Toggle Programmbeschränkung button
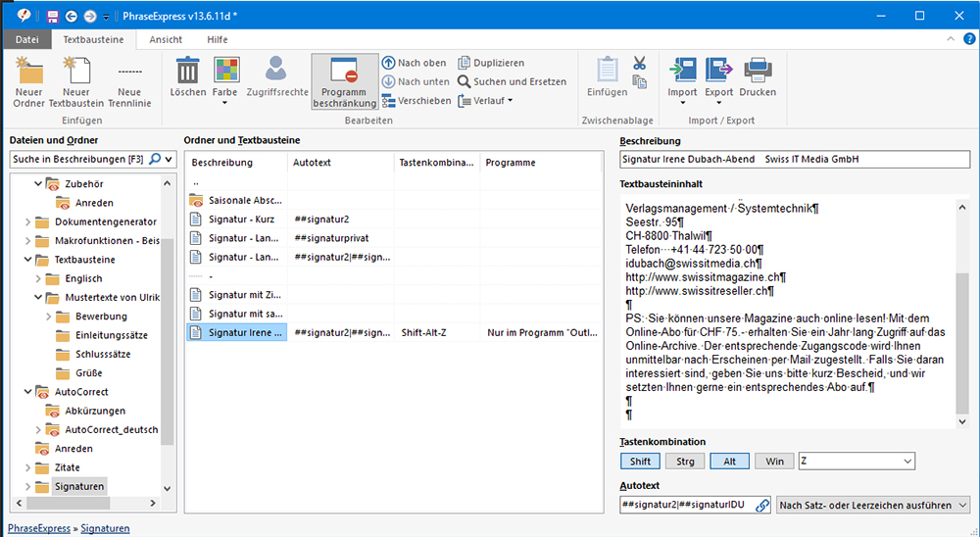This screenshot has width=980, height=537. click(344, 81)
